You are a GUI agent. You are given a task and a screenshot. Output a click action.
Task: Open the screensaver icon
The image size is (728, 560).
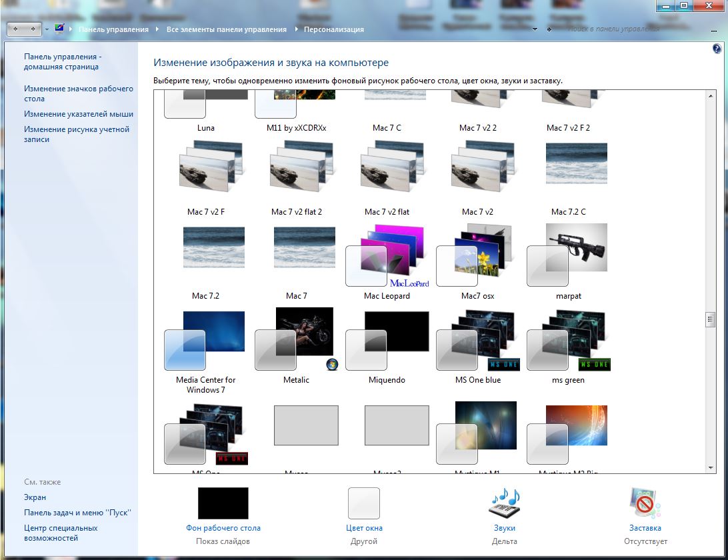[x=645, y=503]
